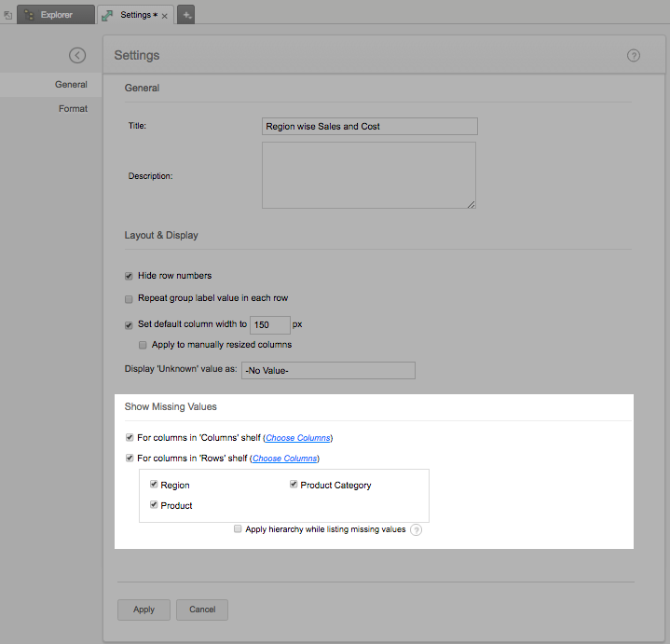
Task: Toggle the Hide row numbers checkbox
Action: [130, 276]
